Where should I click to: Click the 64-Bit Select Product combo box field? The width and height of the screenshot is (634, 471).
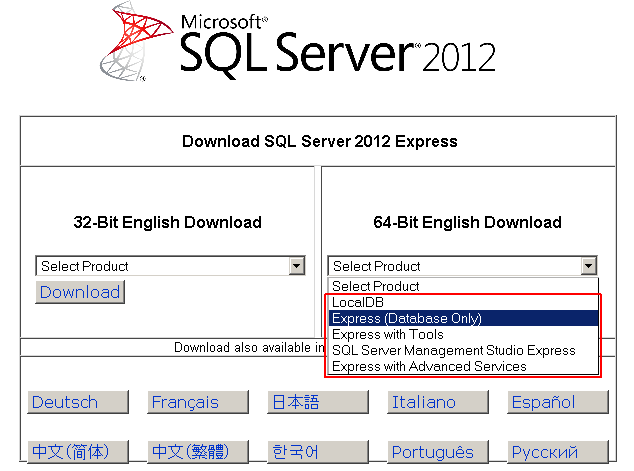point(463,266)
